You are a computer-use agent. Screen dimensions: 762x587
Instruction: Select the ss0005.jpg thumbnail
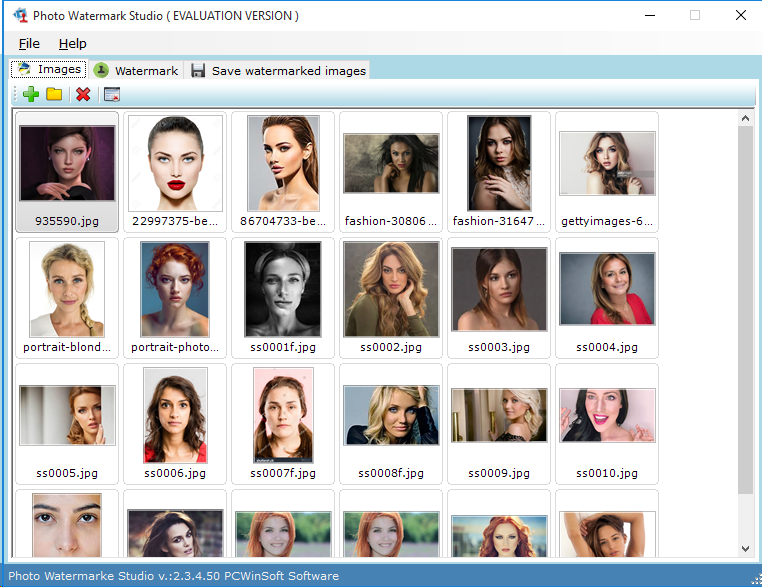pyautogui.click(x=67, y=424)
